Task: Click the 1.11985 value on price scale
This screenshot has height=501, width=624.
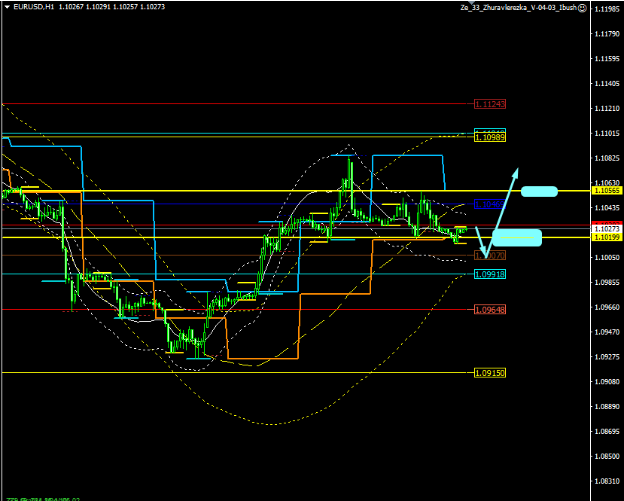Action: point(607,9)
